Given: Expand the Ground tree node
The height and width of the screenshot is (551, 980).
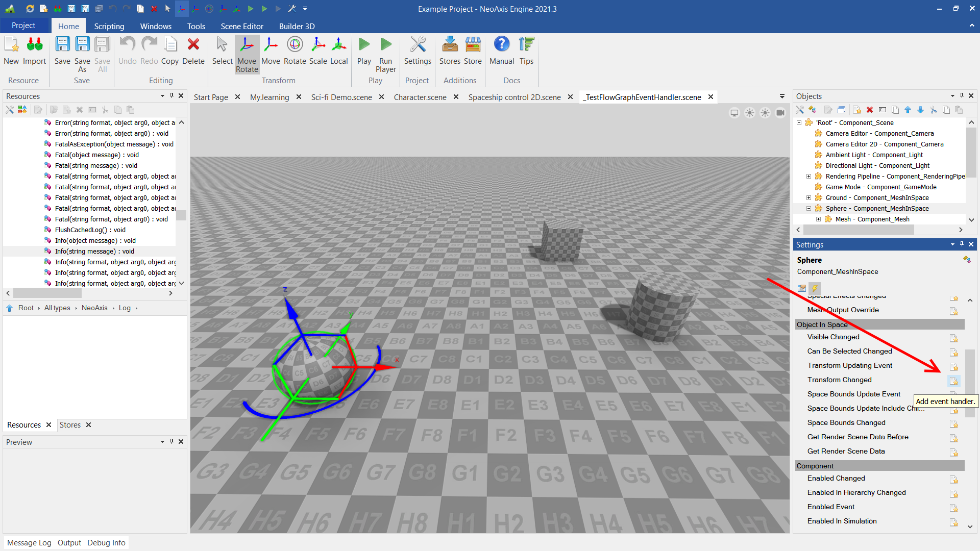Looking at the screenshot, I should tap(808, 198).
